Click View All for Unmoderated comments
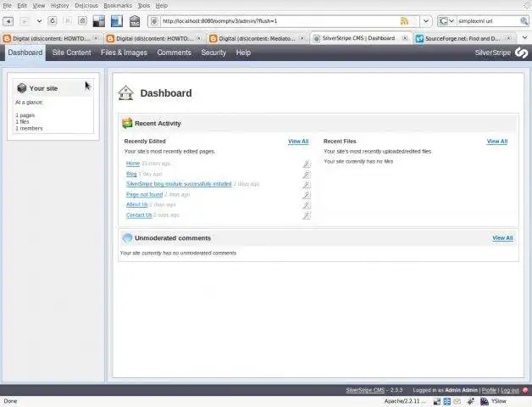 [x=502, y=238]
